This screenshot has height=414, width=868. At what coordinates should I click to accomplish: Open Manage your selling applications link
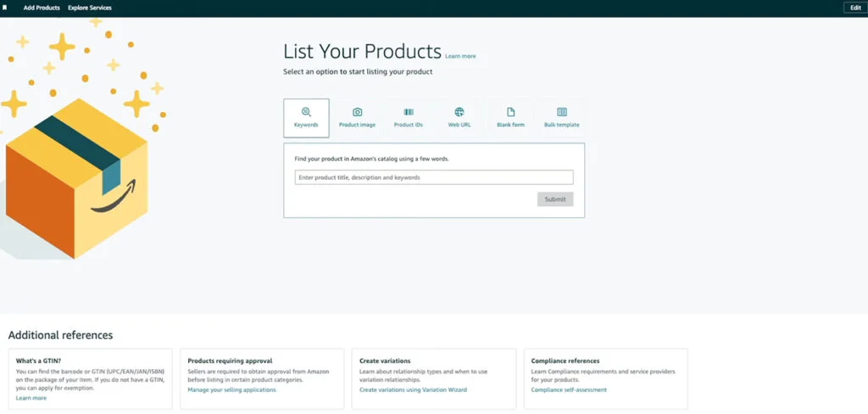pyautogui.click(x=232, y=389)
